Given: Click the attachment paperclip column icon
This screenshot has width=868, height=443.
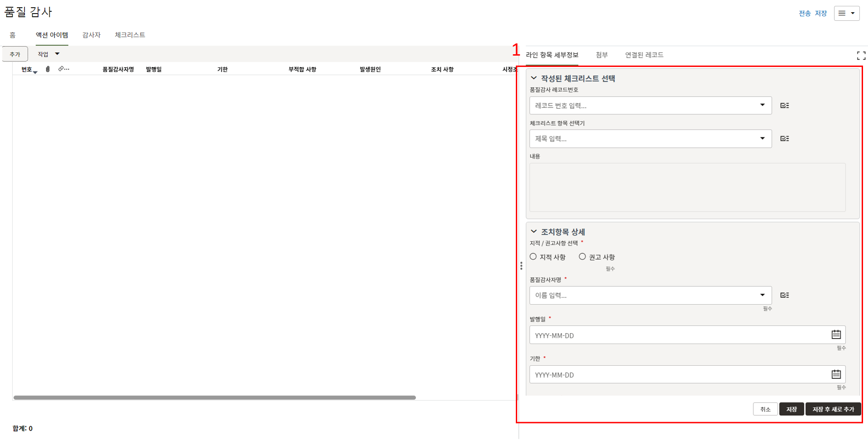Looking at the screenshot, I should tap(48, 69).
